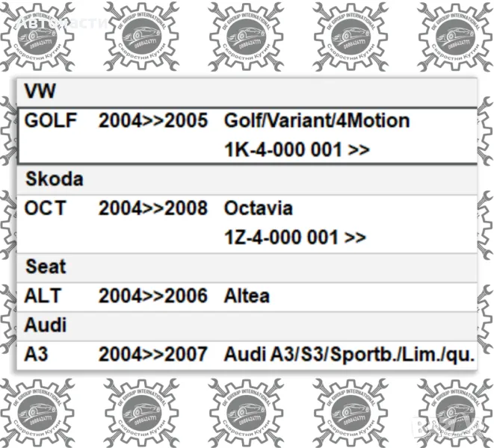Image resolution: width=494 pixels, height=448 pixels.
Task: Click the OCT model code cell
Action: tap(45, 208)
